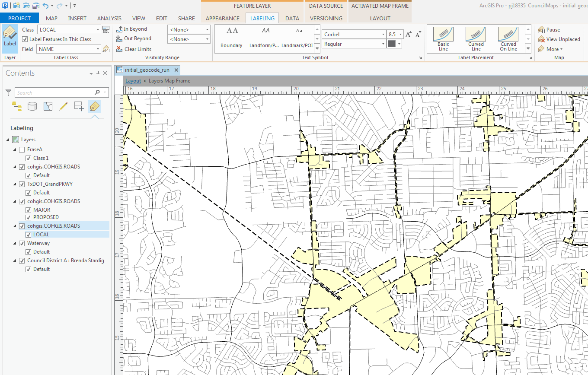Click the Layout breadcrumb link
This screenshot has height=375, width=588.
(x=133, y=81)
